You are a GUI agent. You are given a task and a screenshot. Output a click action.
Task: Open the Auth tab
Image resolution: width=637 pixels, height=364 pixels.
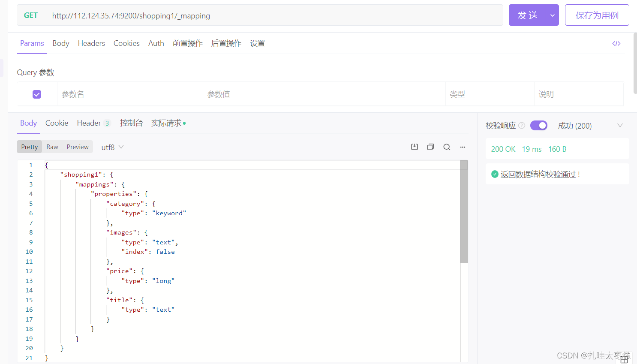(156, 43)
